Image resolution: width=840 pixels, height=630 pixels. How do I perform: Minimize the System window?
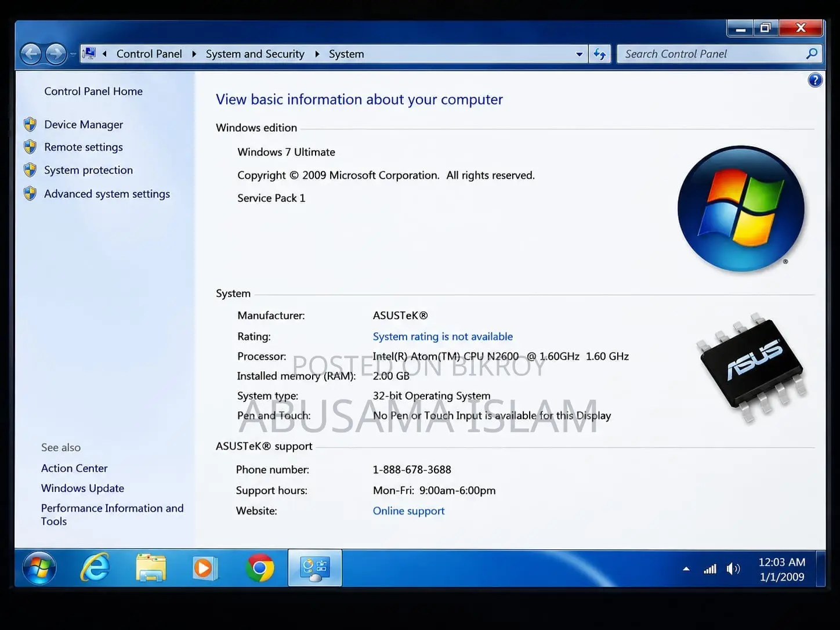[x=740, y=28]
